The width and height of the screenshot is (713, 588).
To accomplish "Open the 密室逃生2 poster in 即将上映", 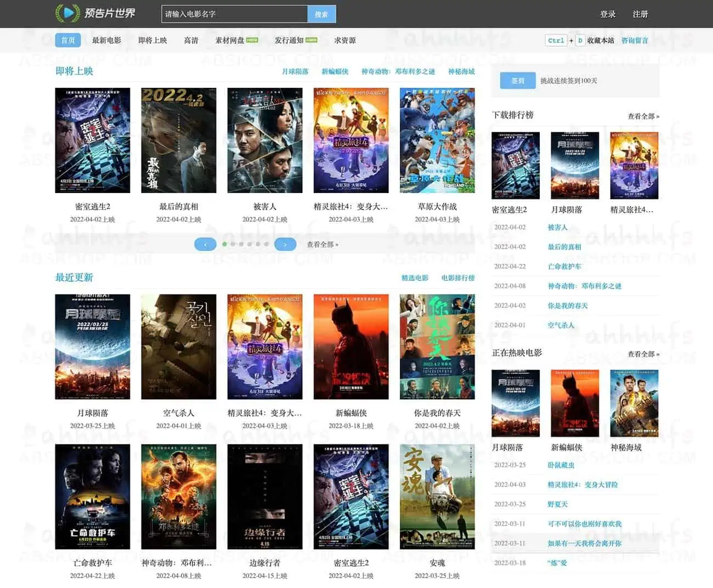I will [93, 140].
